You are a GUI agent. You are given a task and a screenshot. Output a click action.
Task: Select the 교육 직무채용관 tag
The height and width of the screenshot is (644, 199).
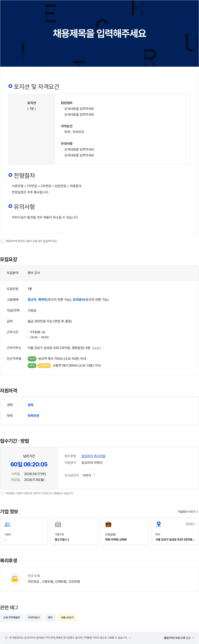(x=11, y=617)
